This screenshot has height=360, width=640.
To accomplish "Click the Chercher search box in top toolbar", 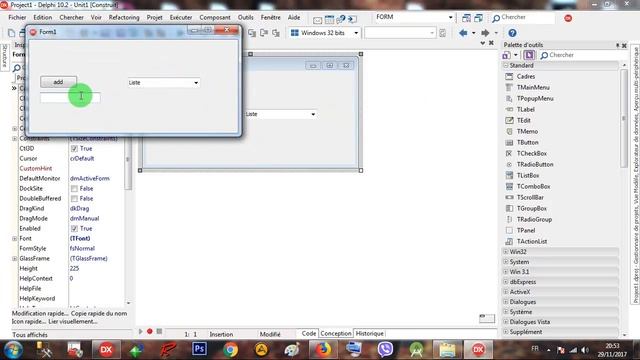I will [523, 18].
